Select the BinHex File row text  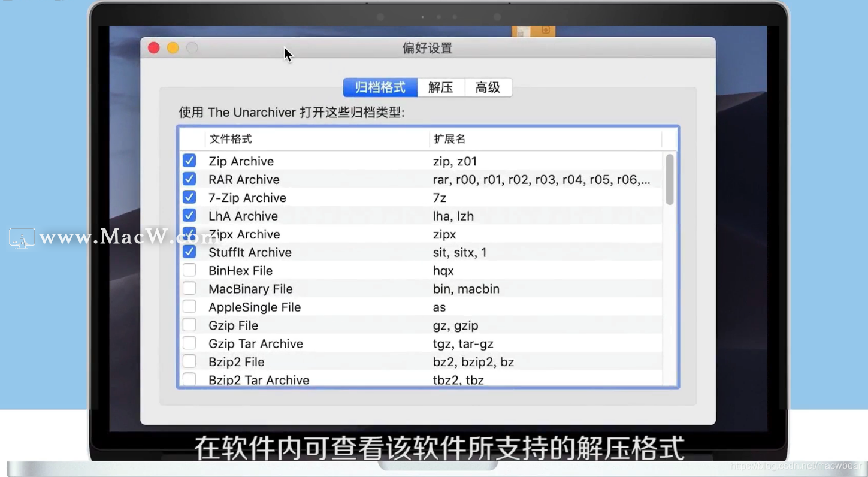(x=240, y=271)
